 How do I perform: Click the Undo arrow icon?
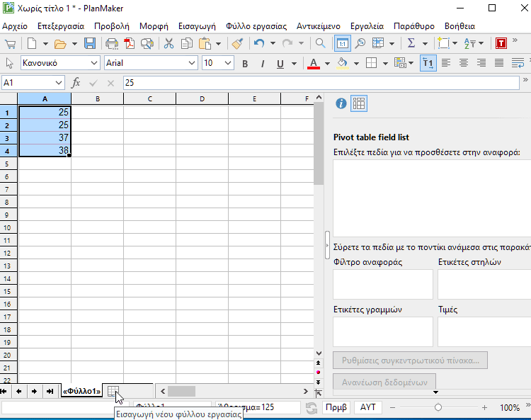[x=258, y=44]
